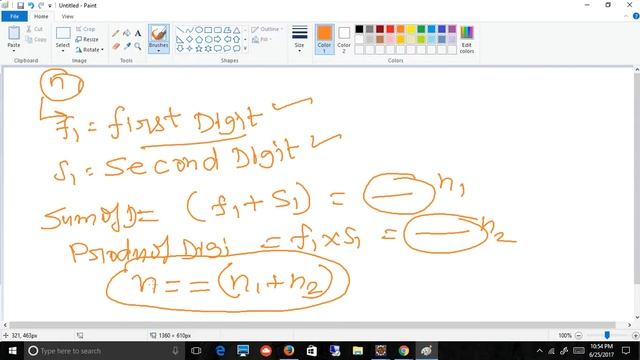The image size is (640, 360).
Task: Open the File menu
Action: 14,16
